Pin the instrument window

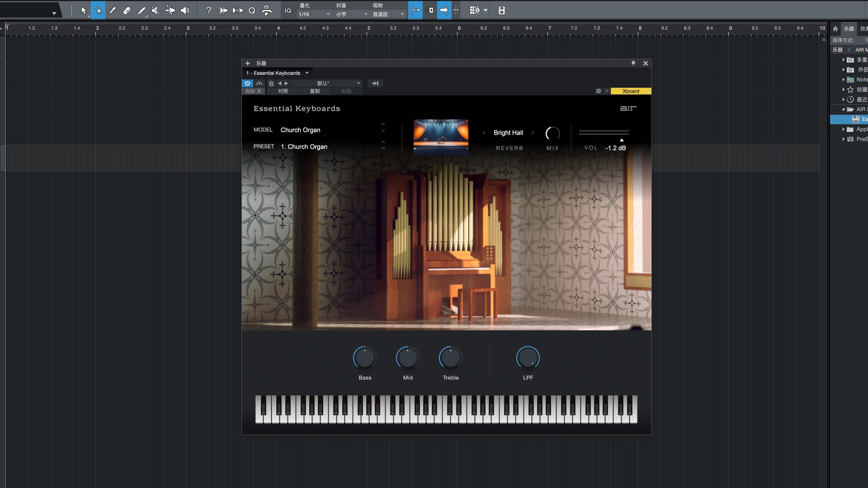tap(633, 63)
